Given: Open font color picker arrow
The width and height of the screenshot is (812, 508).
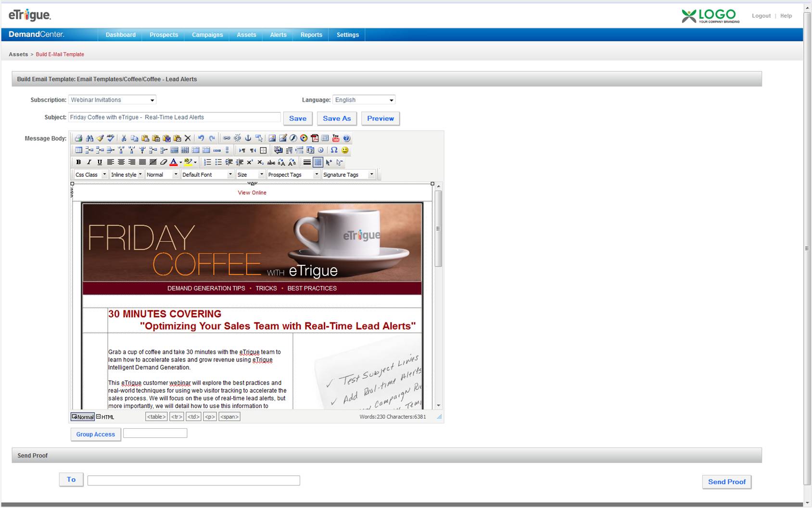Looking at the screenshot, I should click(x=181, y=162).
